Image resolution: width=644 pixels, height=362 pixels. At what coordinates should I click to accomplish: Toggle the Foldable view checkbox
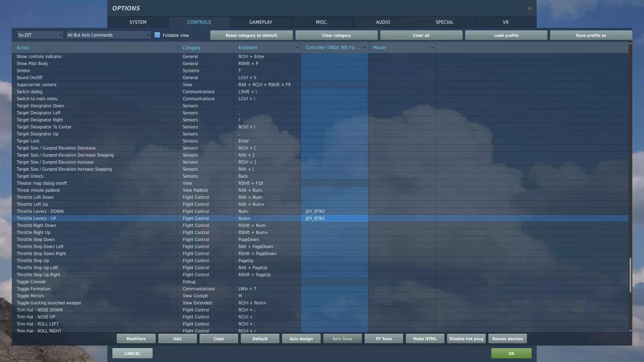pos(157,35)
